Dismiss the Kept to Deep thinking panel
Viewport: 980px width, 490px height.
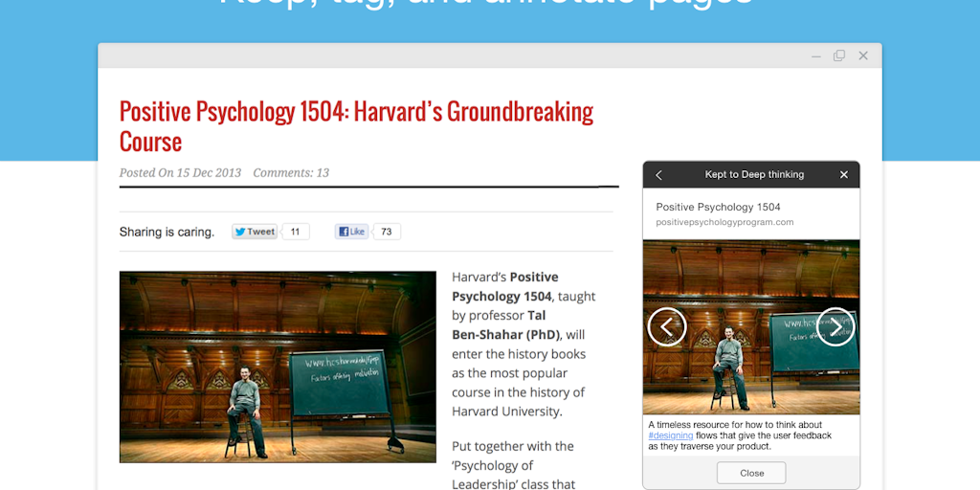point(844,175)
